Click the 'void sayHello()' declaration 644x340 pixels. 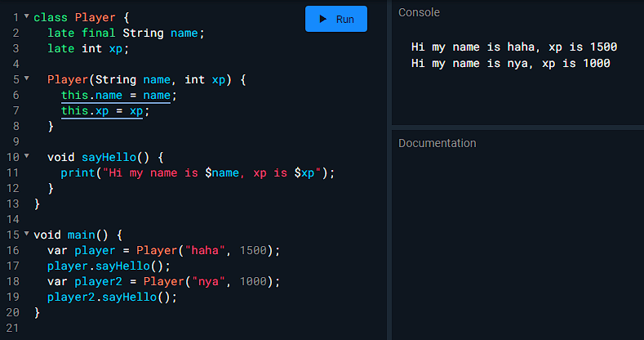(x=98, y=157)
